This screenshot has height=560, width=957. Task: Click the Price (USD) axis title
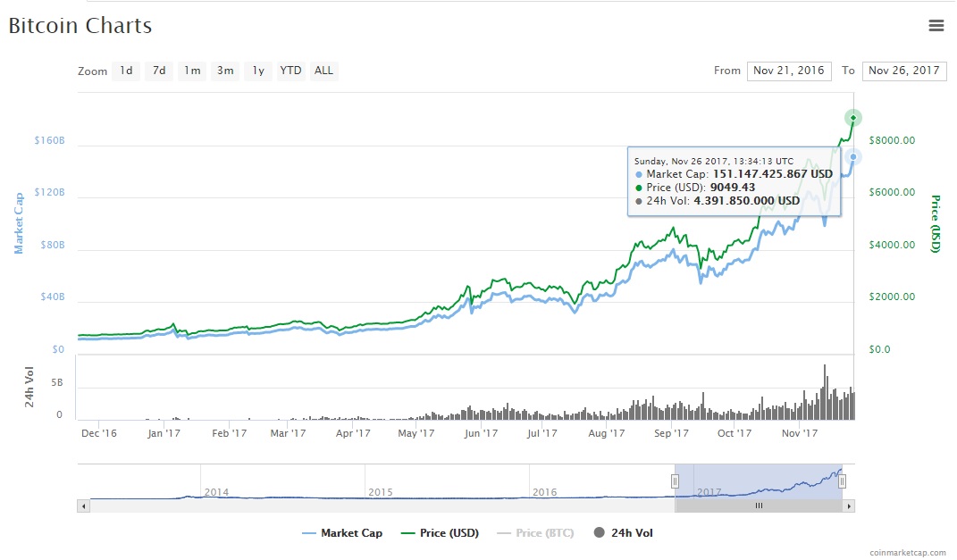tap(935, 224)
